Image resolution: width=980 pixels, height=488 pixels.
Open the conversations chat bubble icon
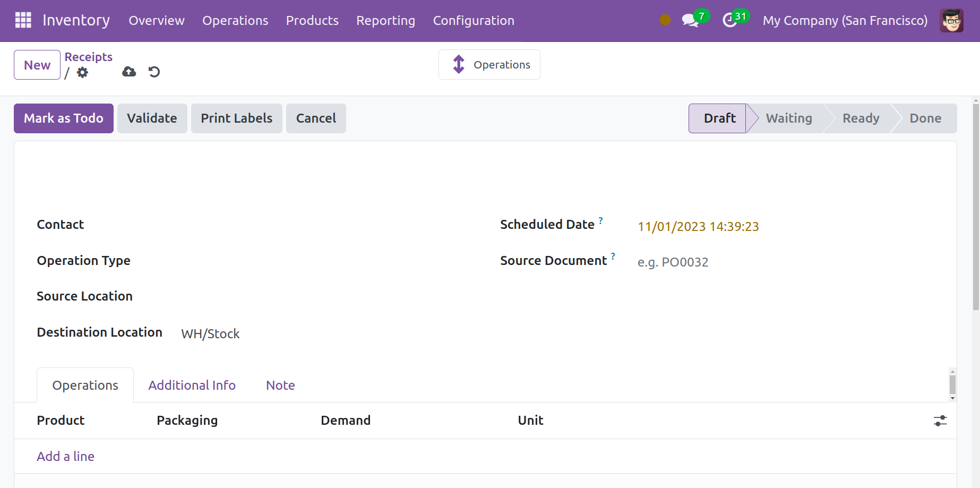[690, 21]
